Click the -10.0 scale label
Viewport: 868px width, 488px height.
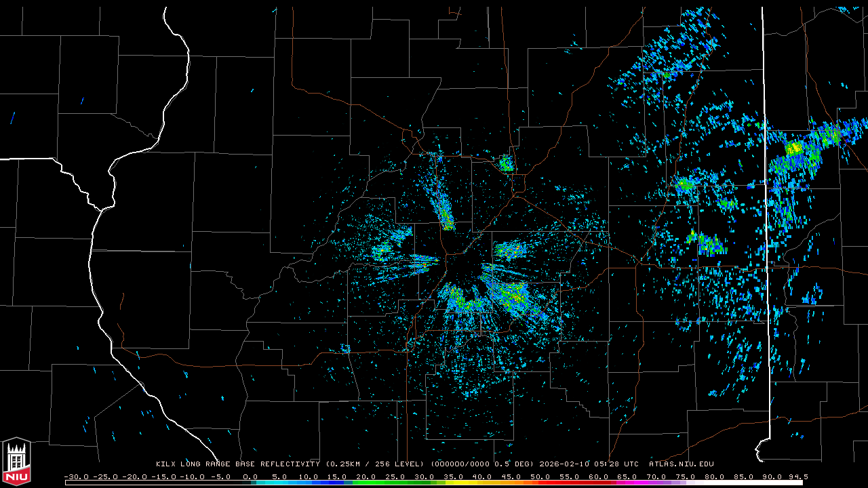tap(193, 476)
